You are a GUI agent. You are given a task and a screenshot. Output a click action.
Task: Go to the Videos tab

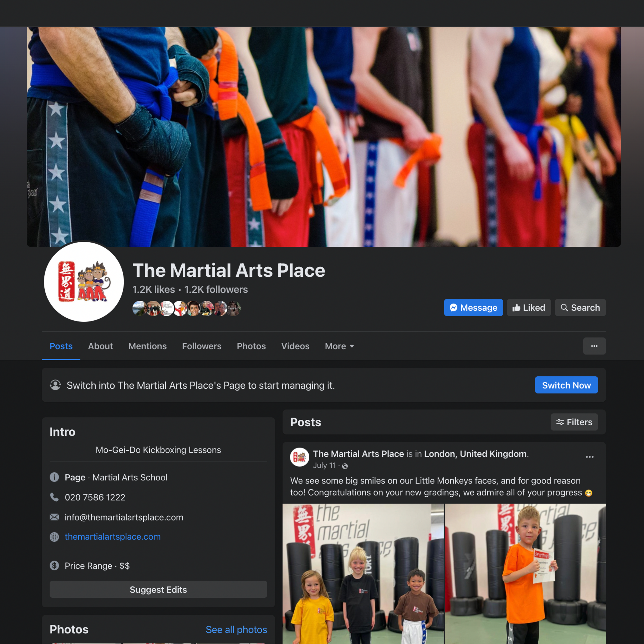pyautogui.click(x=295, y=346)
